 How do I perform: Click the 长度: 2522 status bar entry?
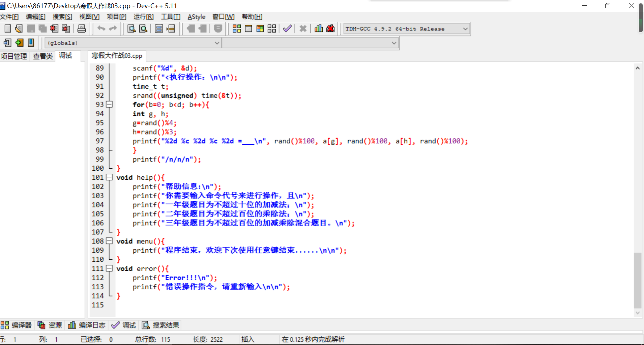(208, 339)
